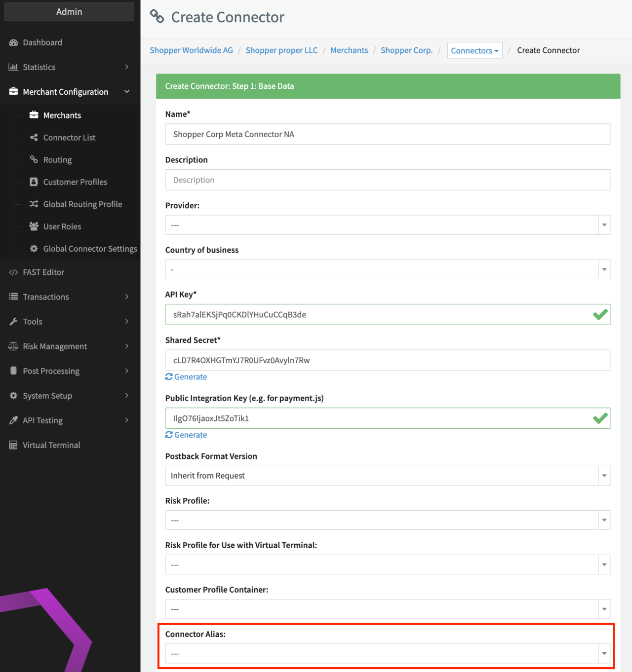Click the Global Connector Settings gear icon
Image resolution: width=632 pixels, height=672 pixels.
pyautogui.click(x=34, y=249)
